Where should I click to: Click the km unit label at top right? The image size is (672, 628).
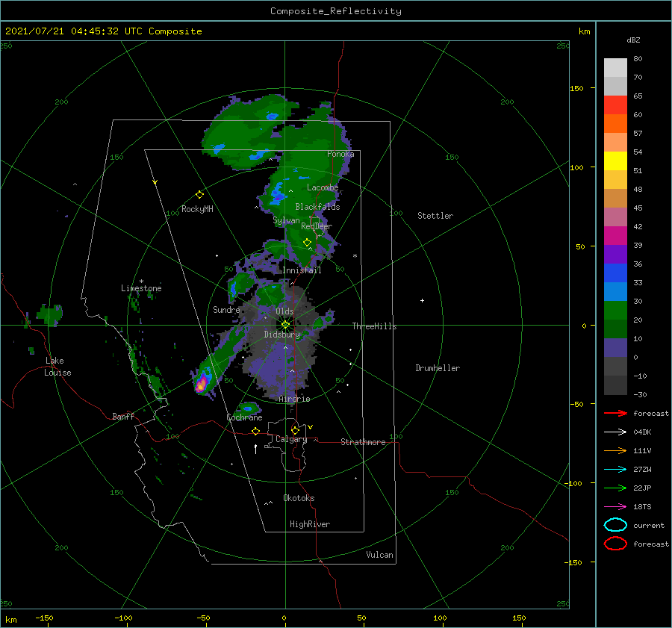[584, 31]
